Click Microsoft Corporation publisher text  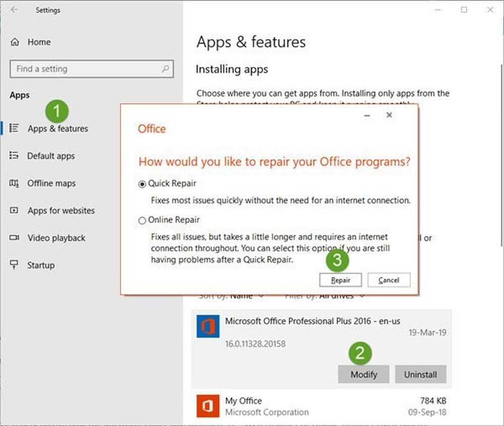(x=267, y=412)
